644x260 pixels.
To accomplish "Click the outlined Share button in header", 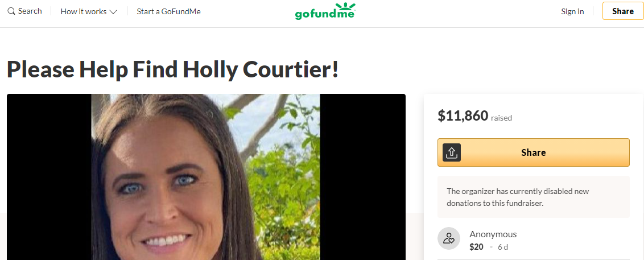I will (x=622, y=11).
